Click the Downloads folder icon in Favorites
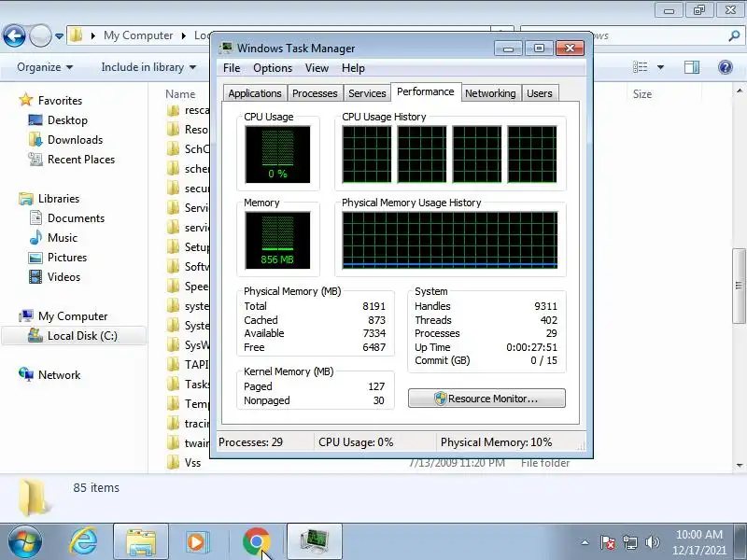 pyautogui.click(x=35, y=139)
